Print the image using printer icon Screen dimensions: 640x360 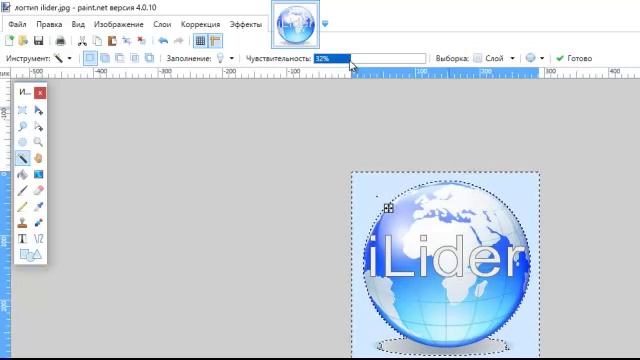pos(60,40)
